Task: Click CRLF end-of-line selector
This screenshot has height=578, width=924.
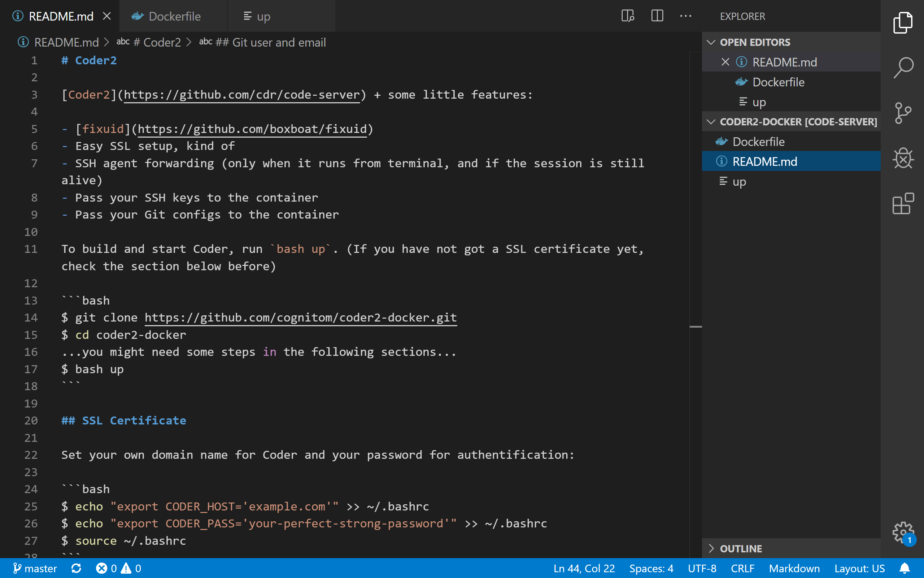Action: [x=742, y=569]
